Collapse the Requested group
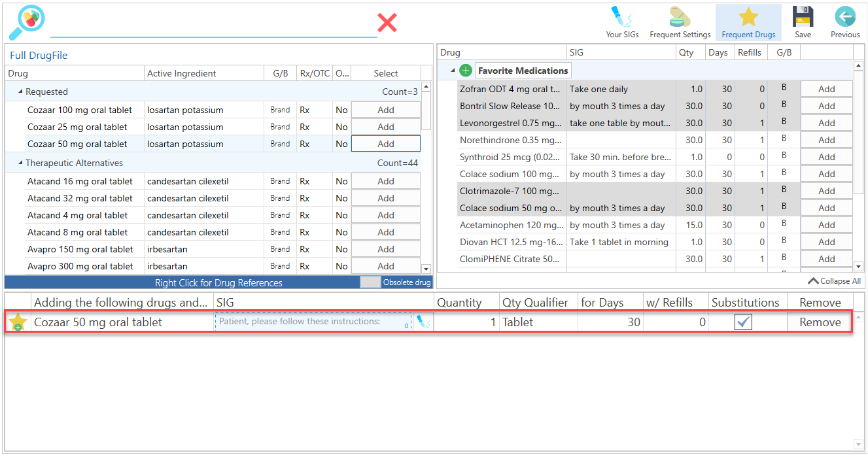868x455 pixels. click(20, 92)
